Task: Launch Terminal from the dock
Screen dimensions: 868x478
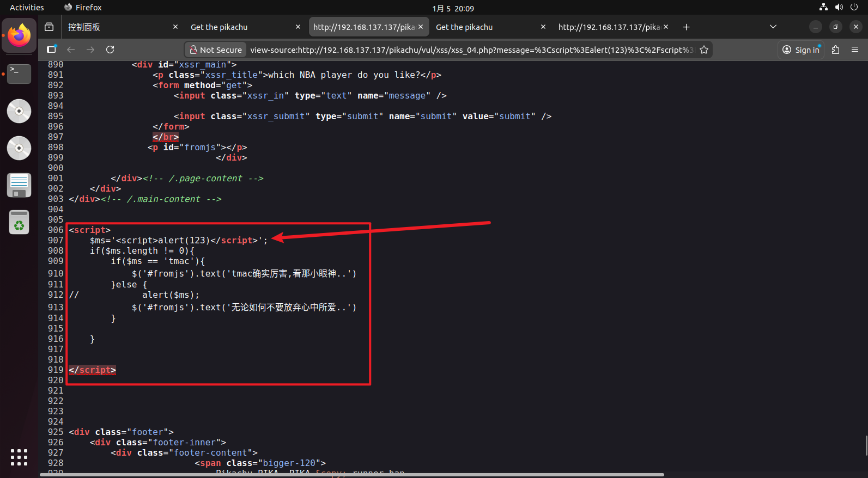Action: (19, 73)
